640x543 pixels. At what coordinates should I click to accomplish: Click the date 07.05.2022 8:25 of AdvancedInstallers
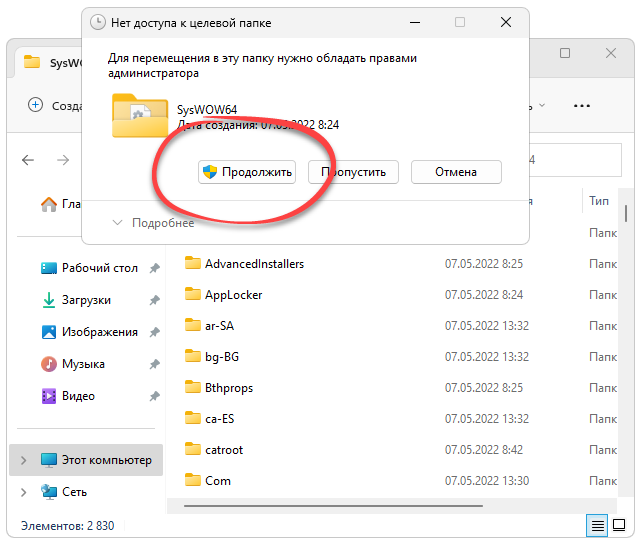tap(484, 264)
